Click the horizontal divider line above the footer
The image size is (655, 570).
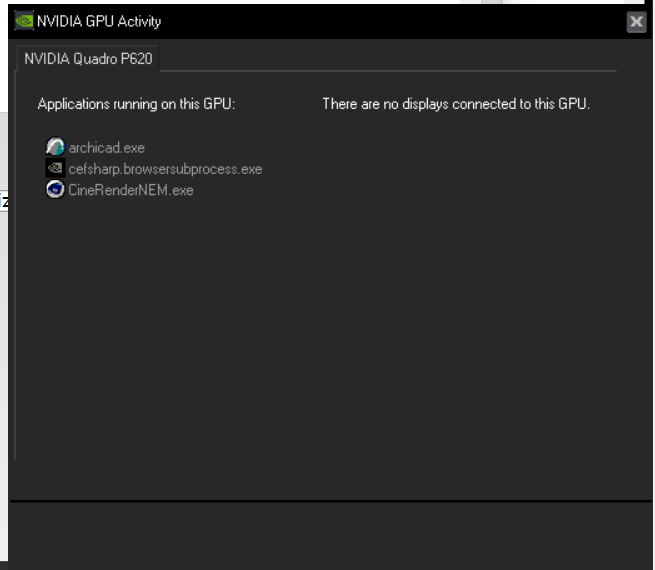[x=330, y=500]
